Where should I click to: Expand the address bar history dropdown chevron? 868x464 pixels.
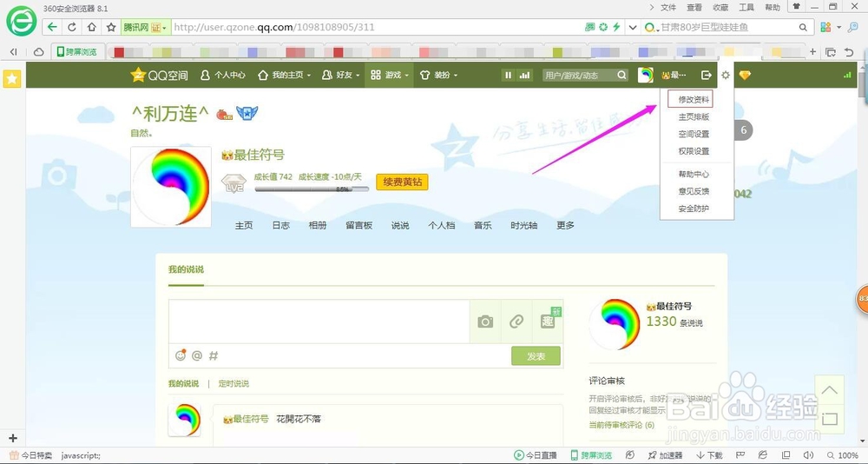pyautogui.click(x=633, y=27)
